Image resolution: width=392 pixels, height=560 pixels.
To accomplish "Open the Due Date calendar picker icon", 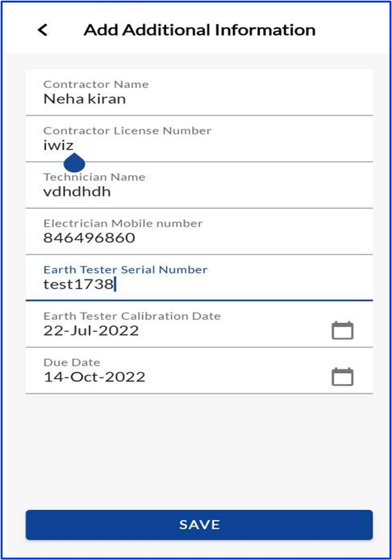I will [343, 377].
